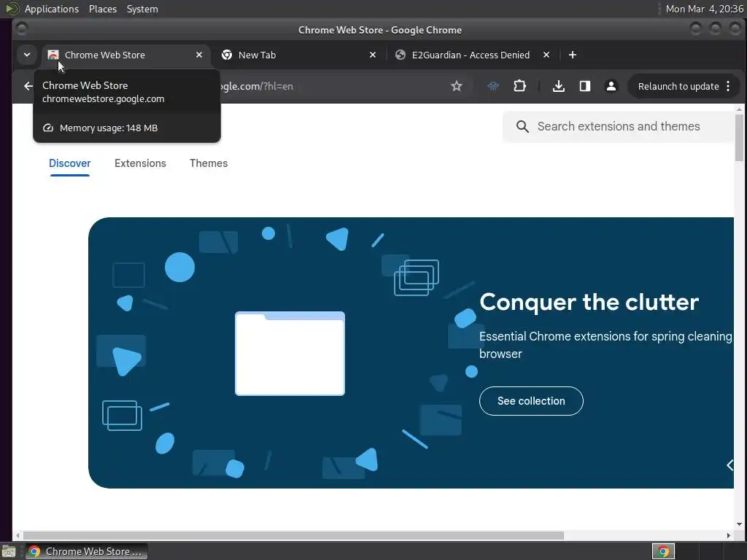Click the Chrome tray icon bottom right
Screen dimensions: 747x560
[663, 551]
